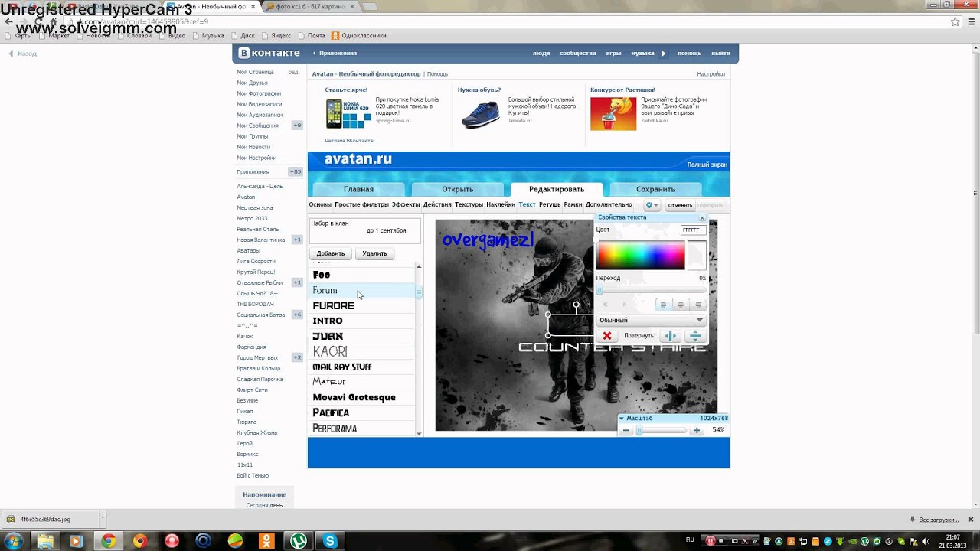Click the zoom out minus button
The image size is (980, 551).
coord(626,431)
